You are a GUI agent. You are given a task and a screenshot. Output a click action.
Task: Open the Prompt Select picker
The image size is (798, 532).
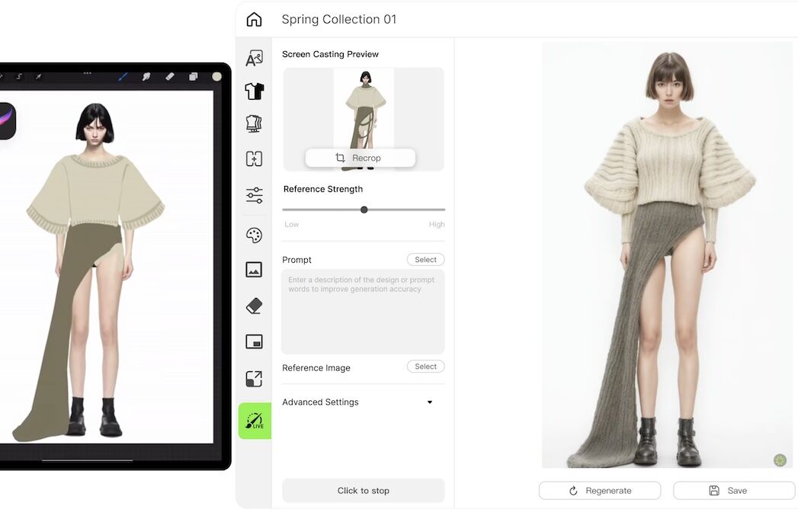pyautogui.click(x=425, y=260)
